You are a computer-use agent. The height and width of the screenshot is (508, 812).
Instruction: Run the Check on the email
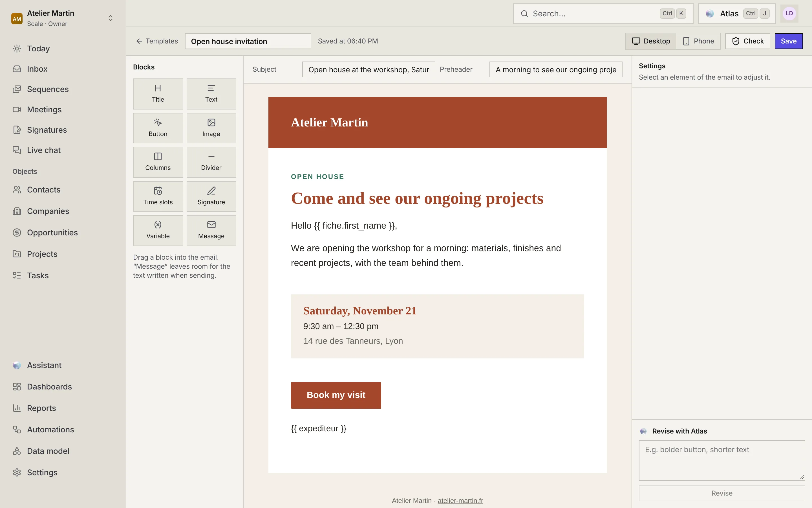pos(748,41)
